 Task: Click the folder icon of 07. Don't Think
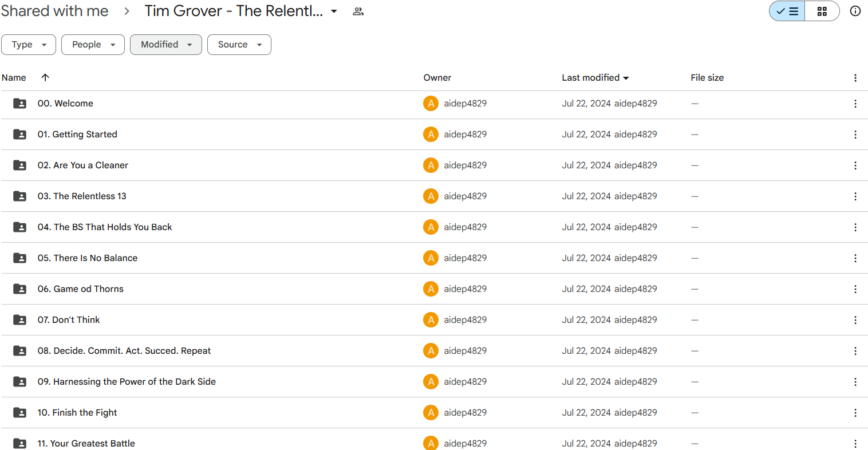pyautogui.click(x=19, y=320)
